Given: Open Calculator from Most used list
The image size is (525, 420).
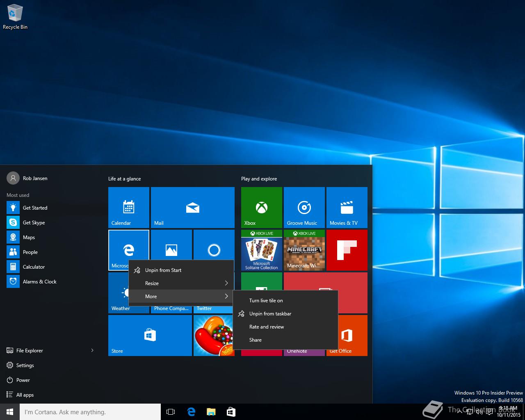Looking at the screenshot, I should [51, 267].
